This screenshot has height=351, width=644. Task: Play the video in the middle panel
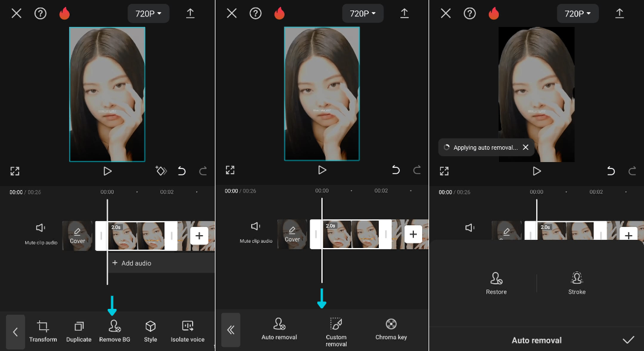pyautogui.click(x=322, y=170)
